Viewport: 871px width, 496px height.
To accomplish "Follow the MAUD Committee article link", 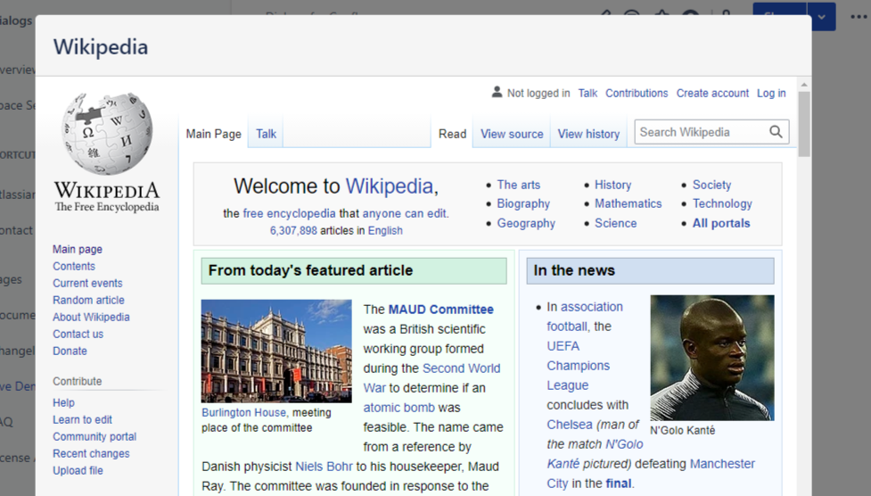I will 440,309.
